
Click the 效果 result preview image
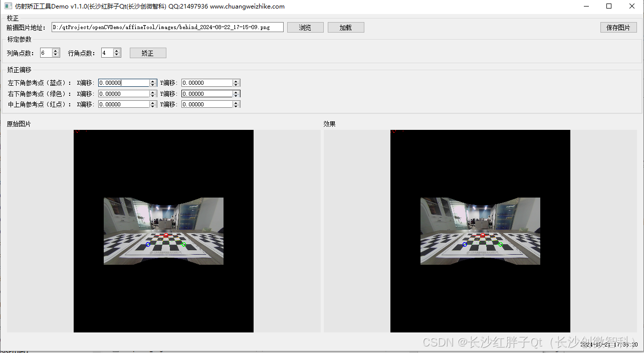coord(480,231)
